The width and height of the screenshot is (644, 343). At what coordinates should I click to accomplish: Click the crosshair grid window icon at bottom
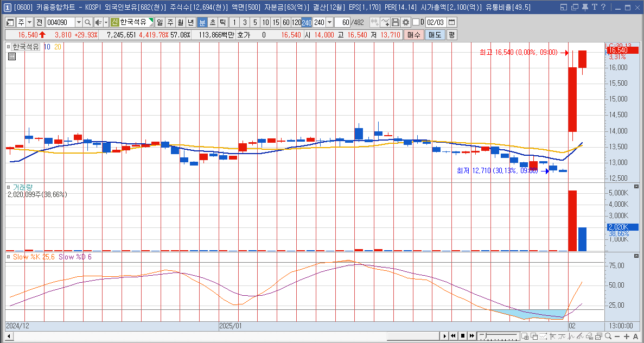tap(525, 336)
